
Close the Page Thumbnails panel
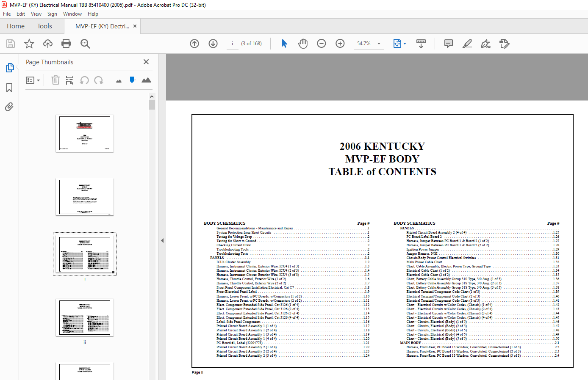[x=146, y=62]
